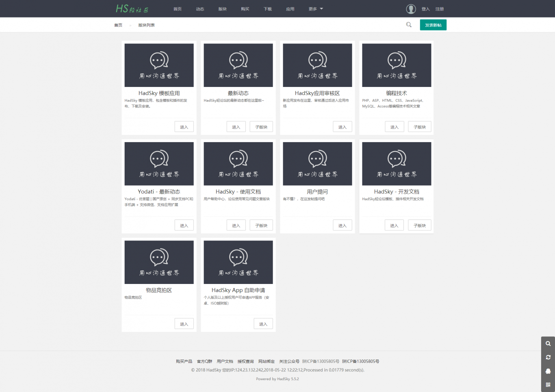Image resolution: width=555 pixels, height=392 pixels.
Task: Click the 编程技术 board thumbnail image
Action: [x=397, y=65]
